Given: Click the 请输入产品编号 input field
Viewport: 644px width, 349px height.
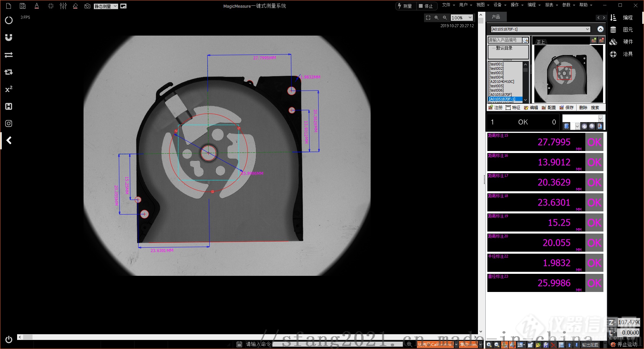Looking at the screenshot, I should 505,40.
